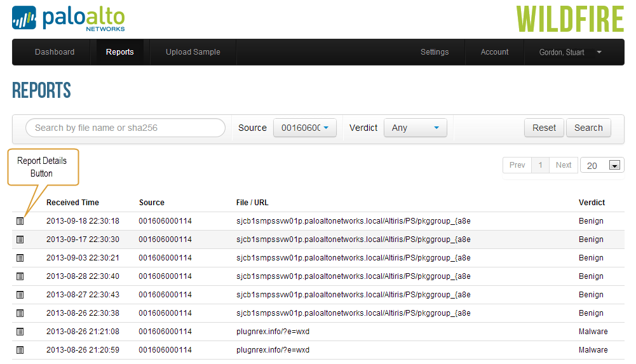
Task: Open report details for 2013-09-17 22:30:30 row
Action: tap(20, 239)
